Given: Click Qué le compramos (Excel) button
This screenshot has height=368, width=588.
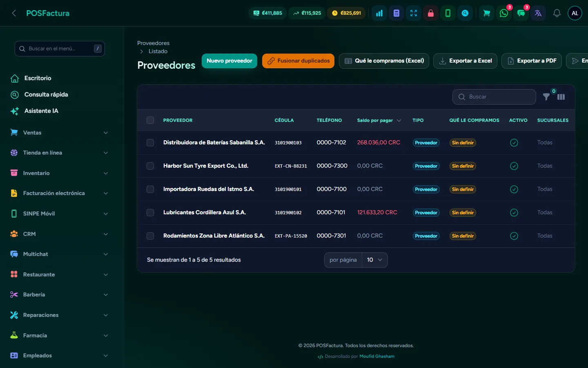Looking at the screenshot, I should tap(384, 61).
